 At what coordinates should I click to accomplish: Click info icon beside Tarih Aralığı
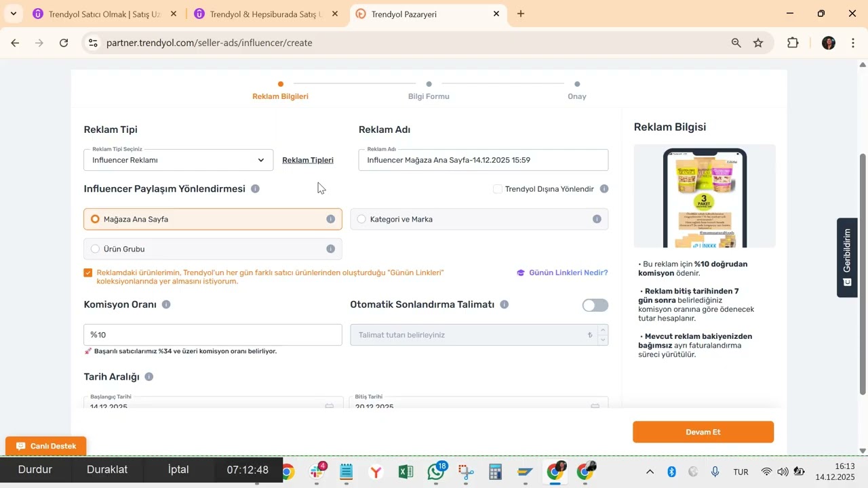click(x=149, y=376)
